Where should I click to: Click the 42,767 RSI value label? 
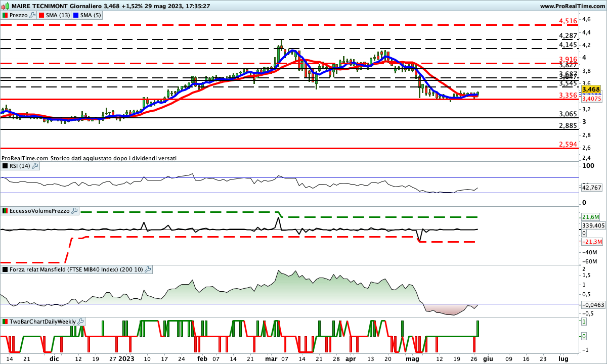[x=591, y=188]
